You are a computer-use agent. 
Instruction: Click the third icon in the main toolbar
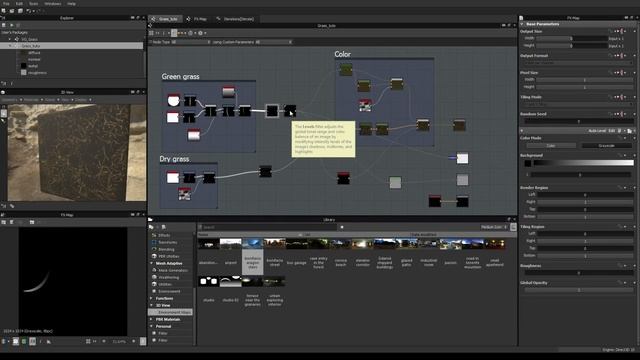pos(20,11)
